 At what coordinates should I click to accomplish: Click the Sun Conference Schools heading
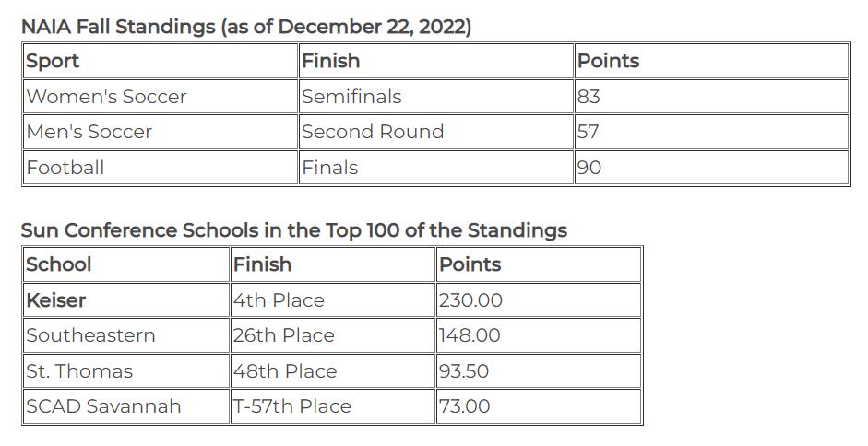294,229
